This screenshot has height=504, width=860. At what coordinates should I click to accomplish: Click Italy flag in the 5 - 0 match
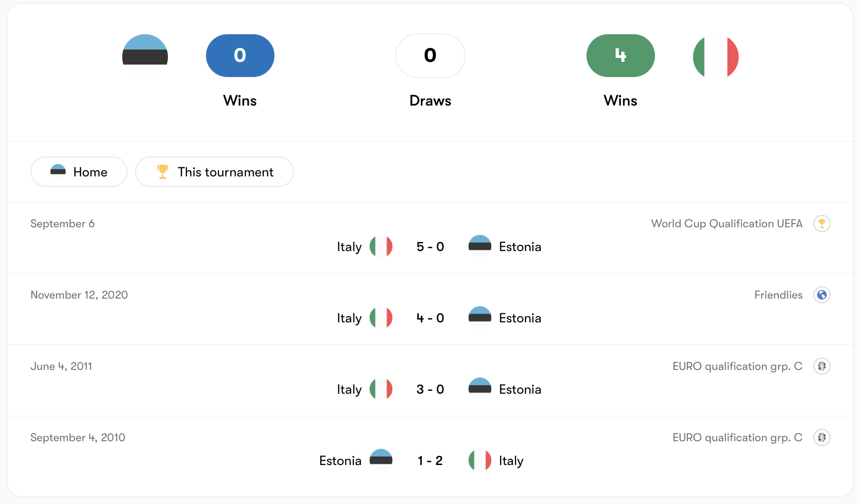[x=381, y=247]
